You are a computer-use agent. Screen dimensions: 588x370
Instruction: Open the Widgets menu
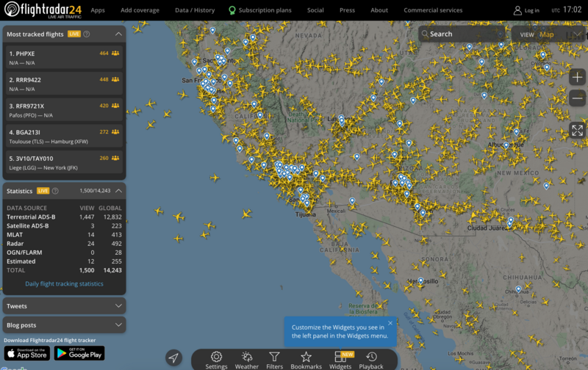point(340,360)
